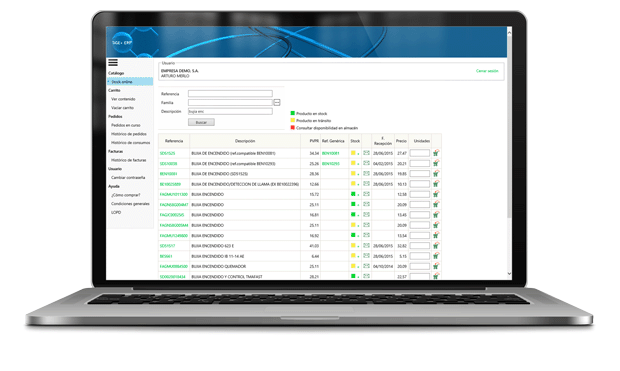Click envelope icon in the 15.72 PVPR row
Screen dimensions: 620x371
coord(366,194)
